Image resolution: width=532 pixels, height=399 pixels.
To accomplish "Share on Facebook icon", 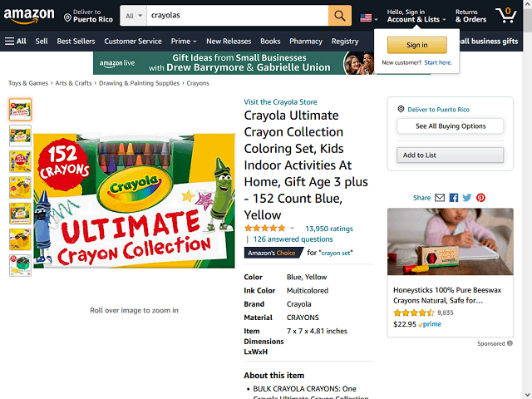I will pos(454,198).
